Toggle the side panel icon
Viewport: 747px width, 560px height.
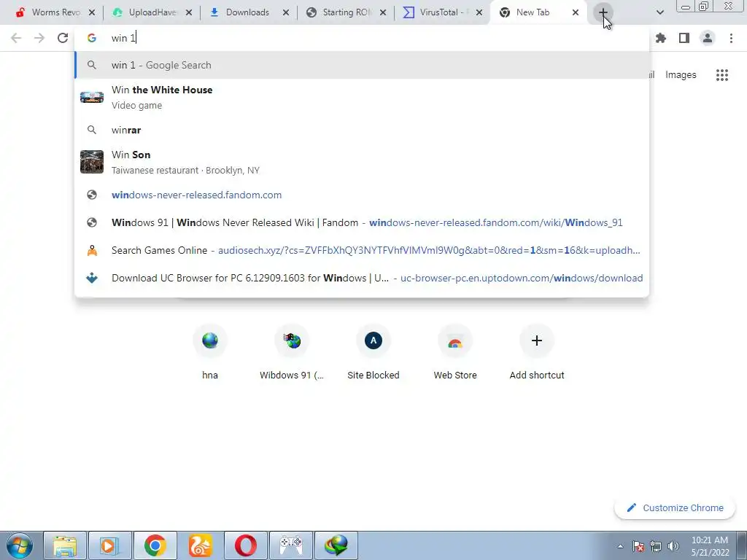[684, 38]
